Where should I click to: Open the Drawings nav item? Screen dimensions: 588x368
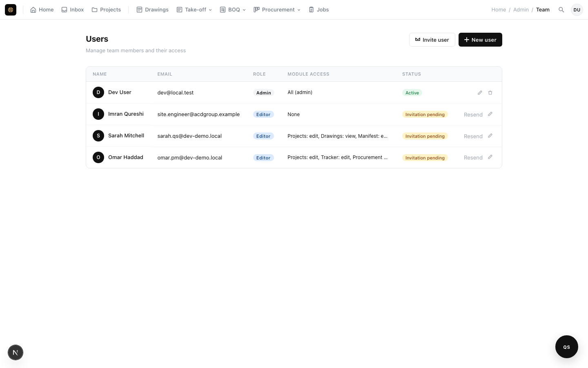click(152, 10)
